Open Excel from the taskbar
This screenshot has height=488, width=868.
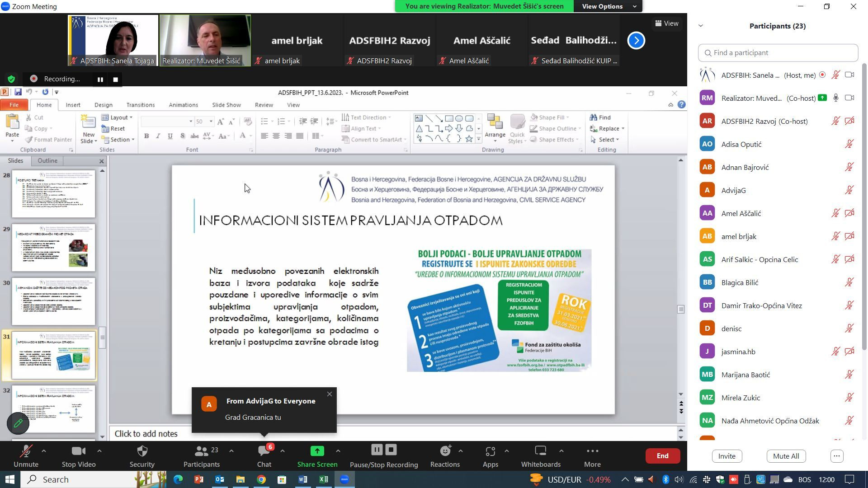pyautogui.click(x=324, y=479)
